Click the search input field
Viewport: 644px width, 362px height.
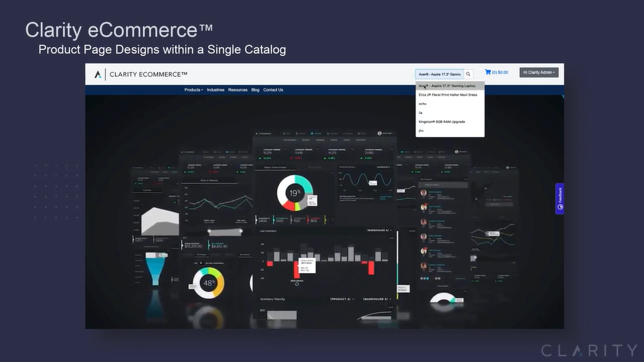439,74
